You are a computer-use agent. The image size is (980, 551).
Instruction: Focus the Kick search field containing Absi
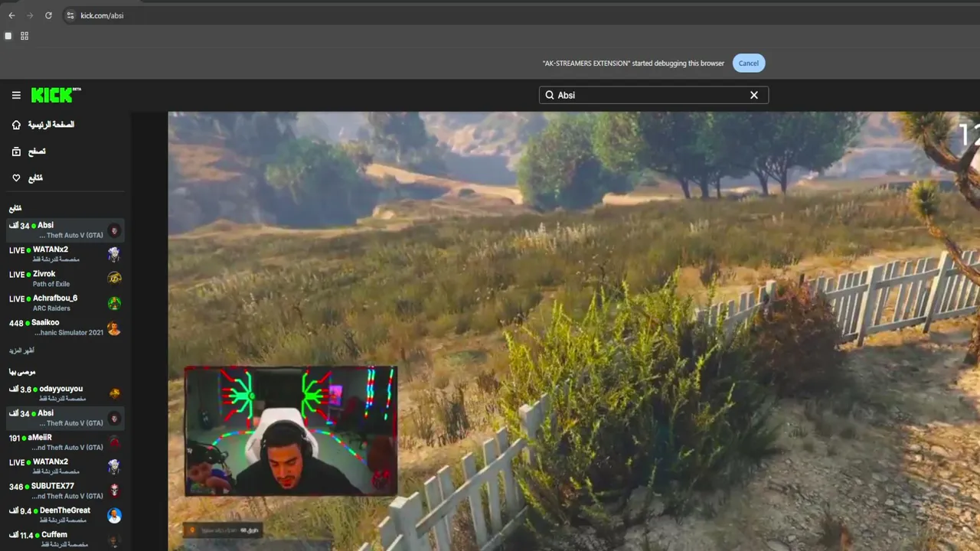tap(654, 95)
